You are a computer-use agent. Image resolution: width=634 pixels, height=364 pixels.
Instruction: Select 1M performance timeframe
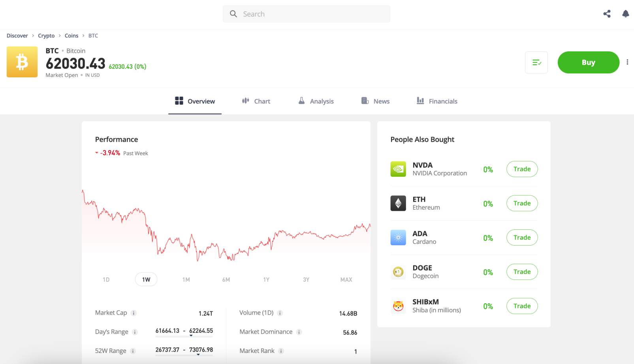click(186, 280)
